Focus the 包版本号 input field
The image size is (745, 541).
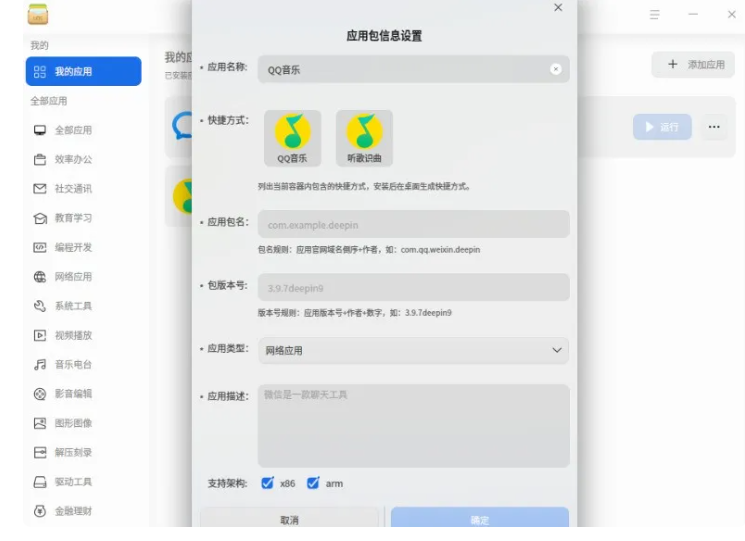click(x=413, y=287)
